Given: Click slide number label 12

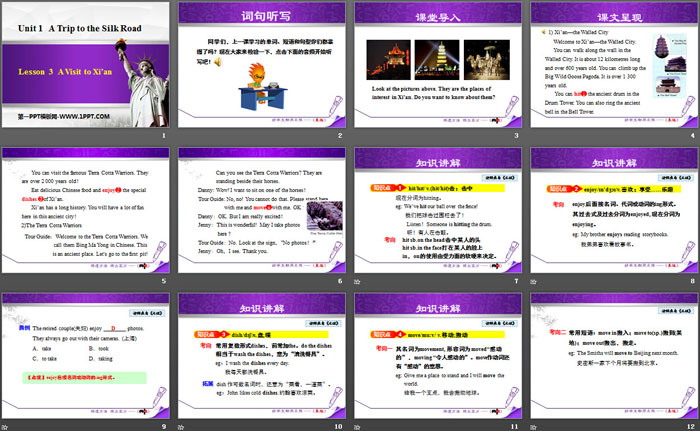Looking at the screenshot, I should [x=691, y=427].
